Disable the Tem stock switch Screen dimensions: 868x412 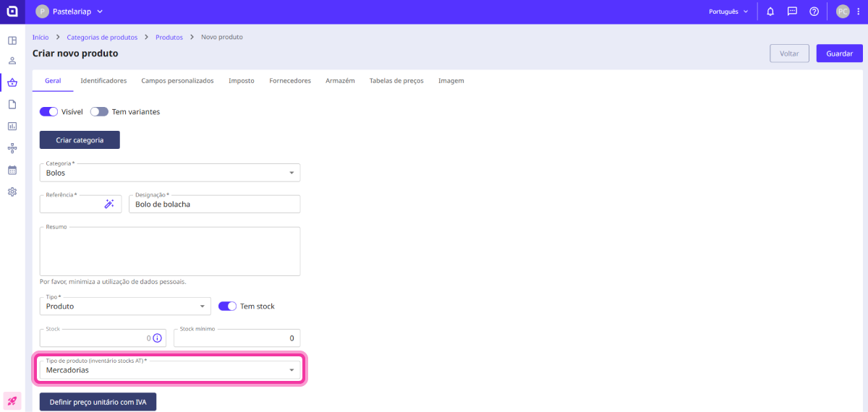(x=227, y=306)
